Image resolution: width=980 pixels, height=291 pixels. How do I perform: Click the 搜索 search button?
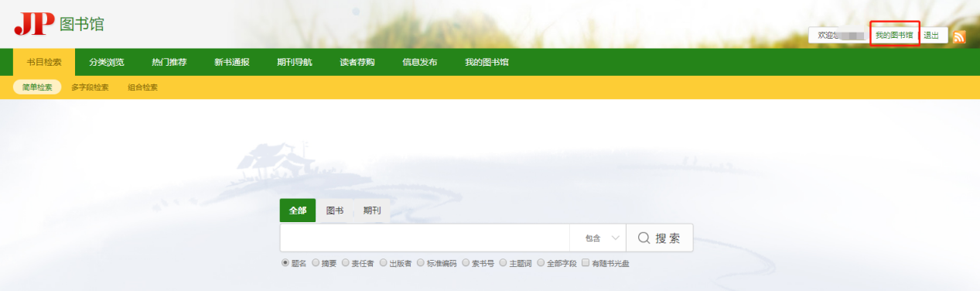(x=659, y=238)
